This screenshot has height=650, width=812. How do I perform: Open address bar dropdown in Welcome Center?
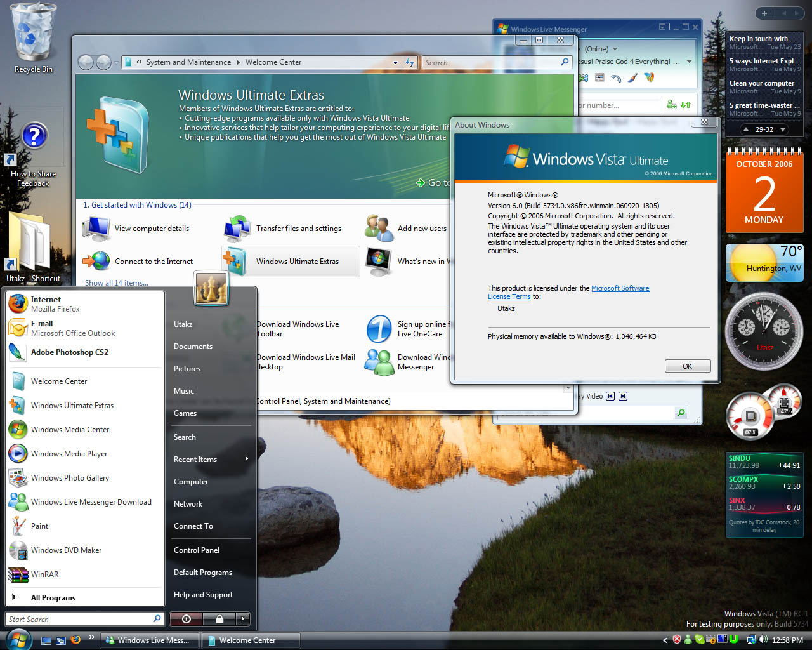[x=395, y=62]
